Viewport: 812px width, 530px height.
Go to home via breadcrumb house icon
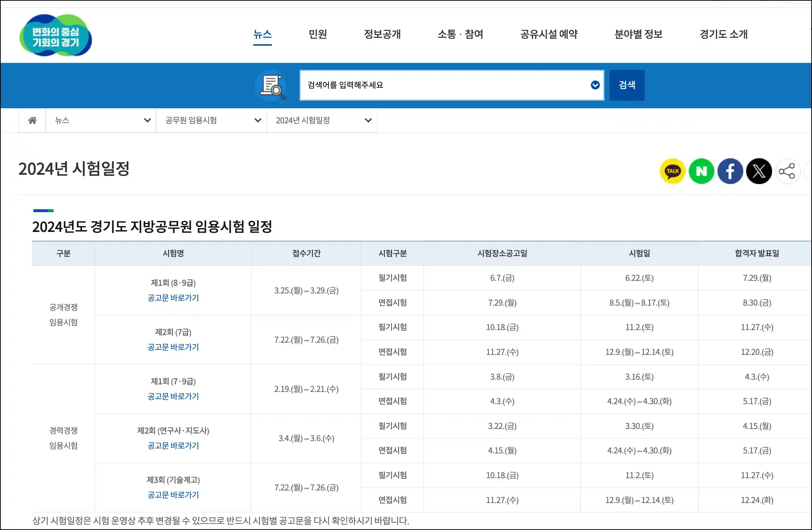pyautogui.click(x=32, y=120)
